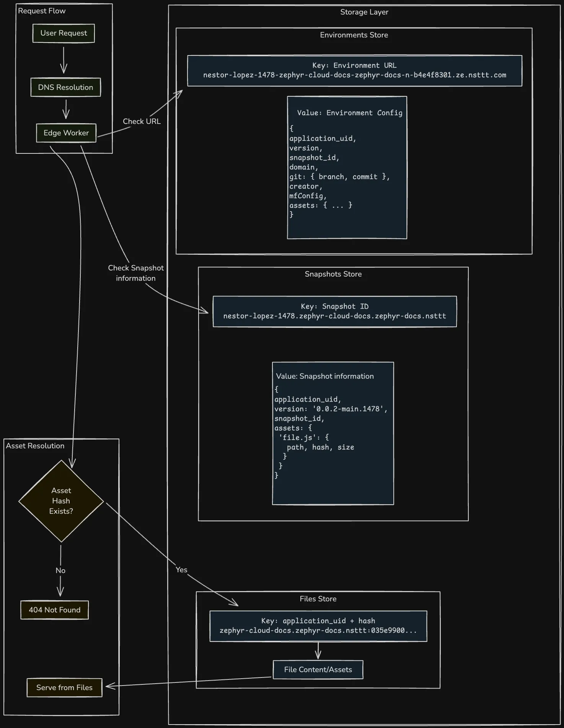The height and width of the screenshot is (728, 564).
Task: Select the Snapshot ID key box
Action: coord(334,311)
